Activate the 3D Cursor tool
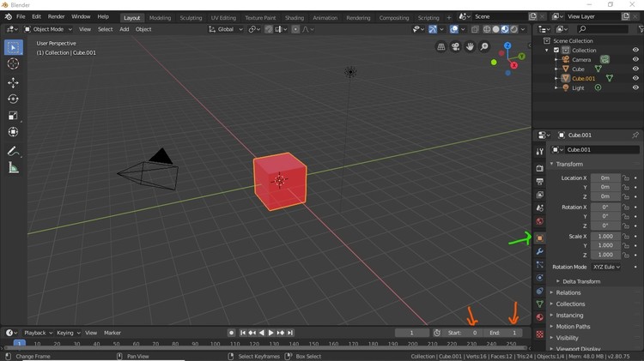 pyautogui.click(x=13, y=63)
